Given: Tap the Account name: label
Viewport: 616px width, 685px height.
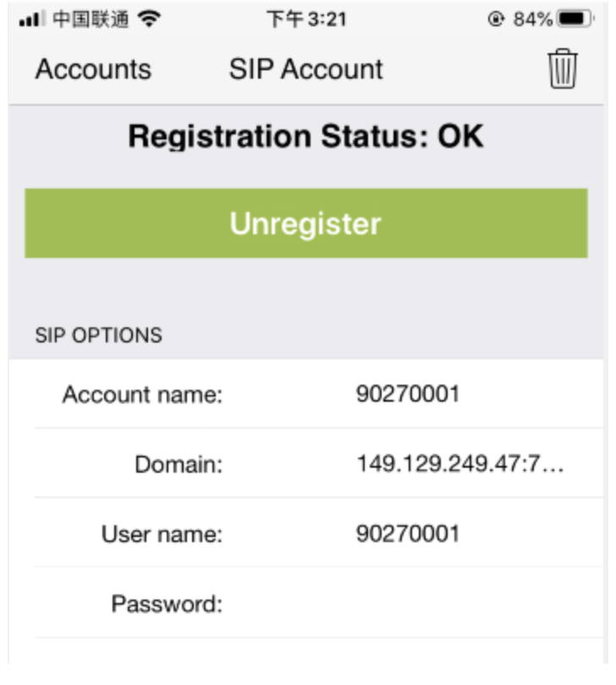Looking at the screenshot, I should 142,394.
